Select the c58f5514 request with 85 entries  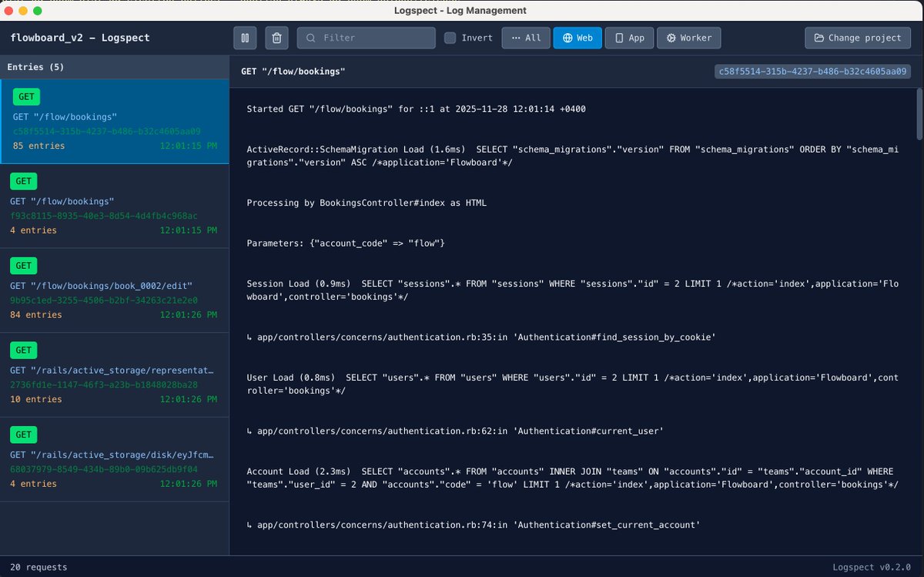[x=115, y=122]
